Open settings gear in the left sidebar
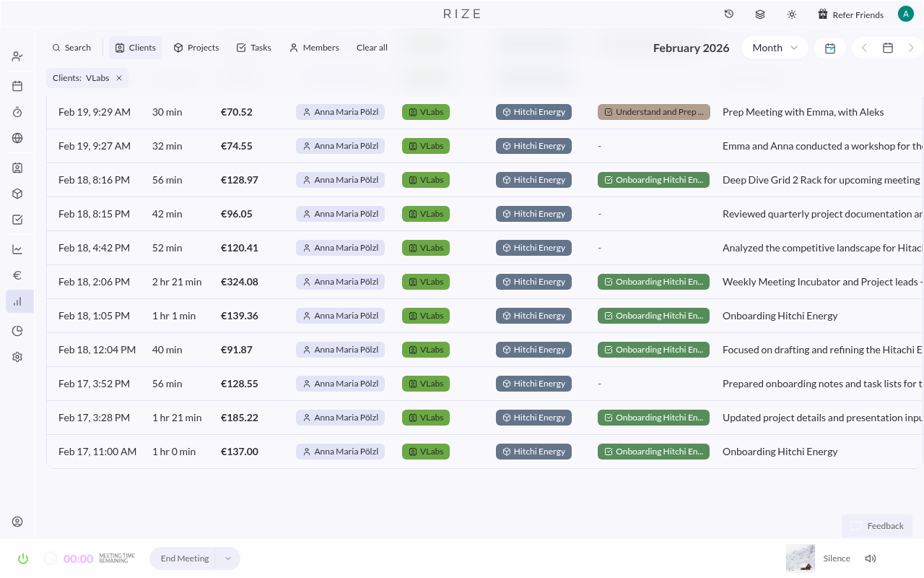Viewport: 924px width, 578px height. pos(17,357)
